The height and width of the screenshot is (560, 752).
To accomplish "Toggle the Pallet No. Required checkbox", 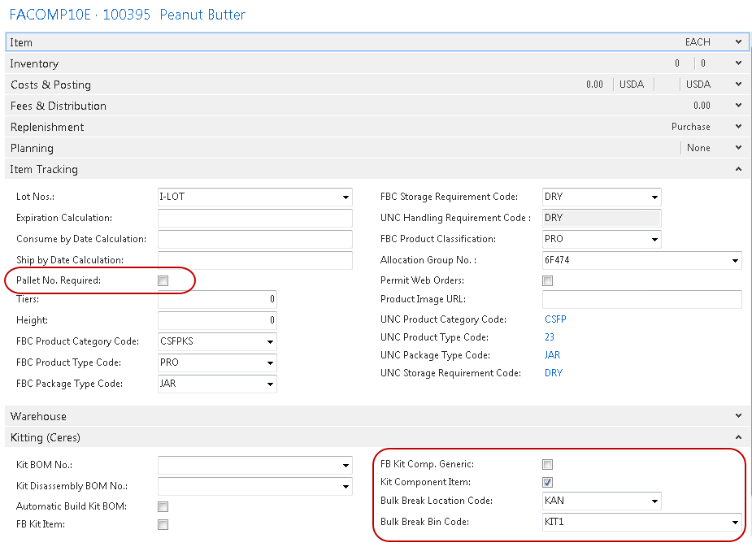I will pos(163,281).
